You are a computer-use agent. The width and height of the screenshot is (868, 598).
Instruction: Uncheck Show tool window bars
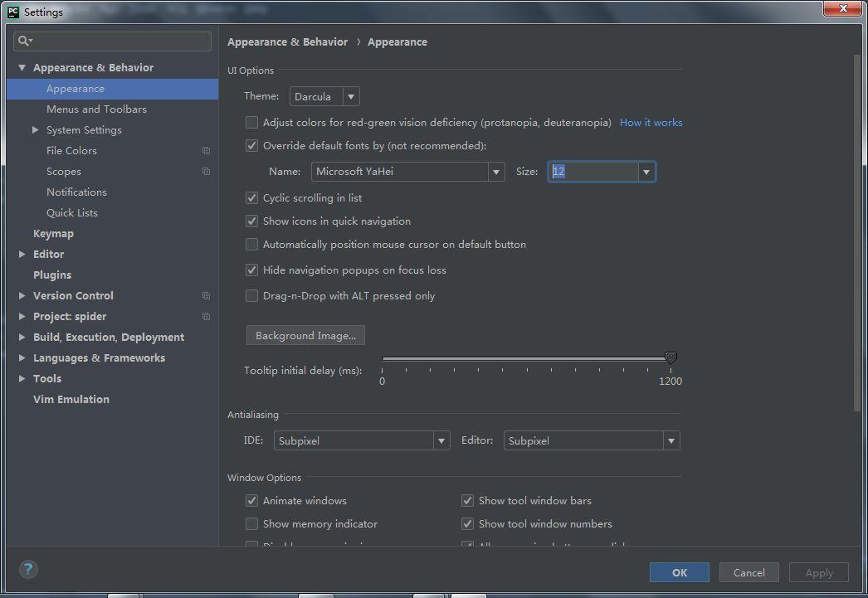click(x=468, y=501)
